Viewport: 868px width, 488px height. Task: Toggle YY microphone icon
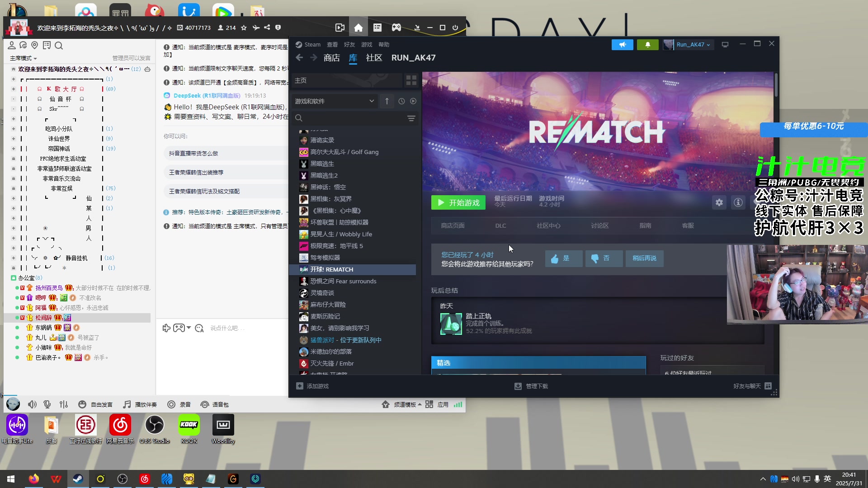click(47, 404)
